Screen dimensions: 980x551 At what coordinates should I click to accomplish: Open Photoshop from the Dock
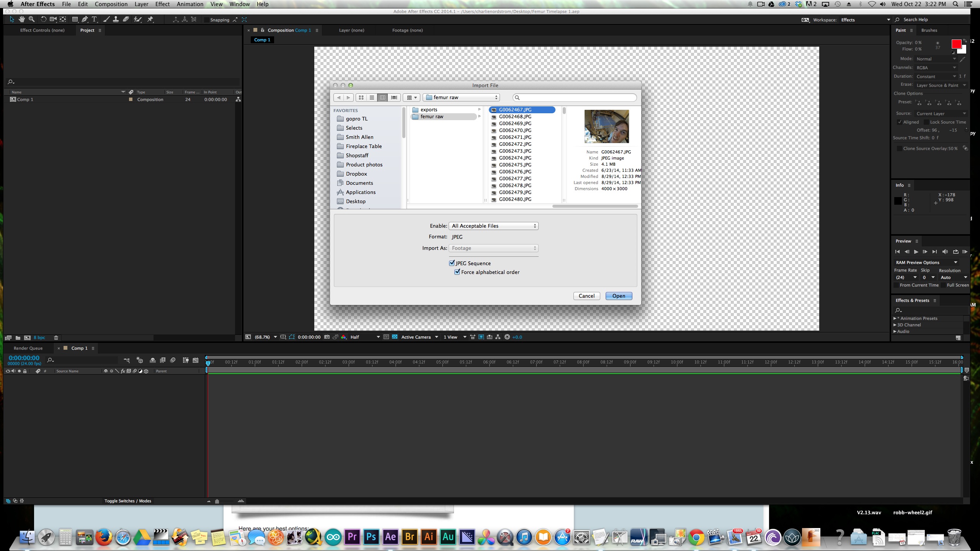371,537
